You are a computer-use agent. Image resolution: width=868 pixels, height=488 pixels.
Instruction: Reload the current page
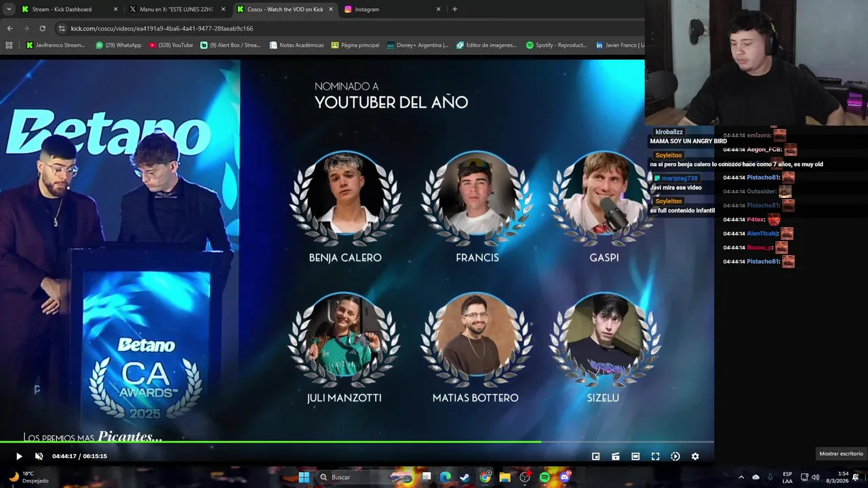(42, 28)
